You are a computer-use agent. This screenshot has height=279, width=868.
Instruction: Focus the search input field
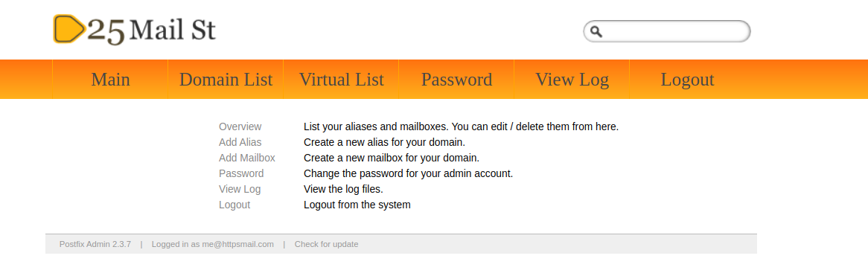click(x=667, y=31)
